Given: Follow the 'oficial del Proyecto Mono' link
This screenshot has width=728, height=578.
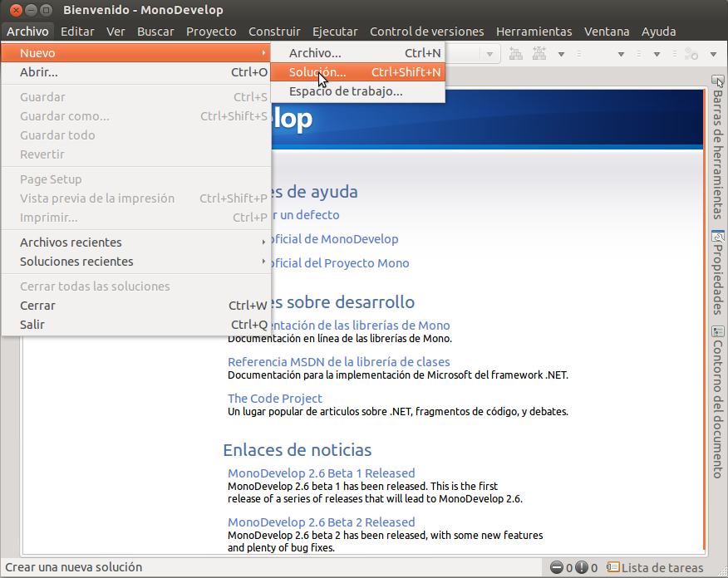Looking at the screenshot, I should pyautogui.click(x=341, y=263).
